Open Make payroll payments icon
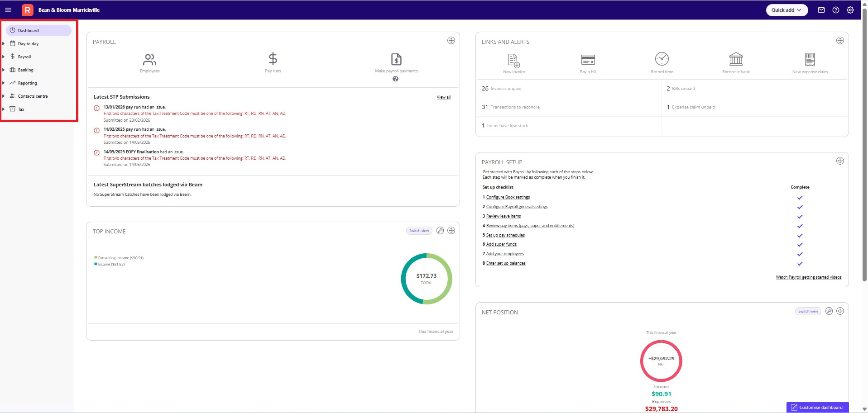 point(396,59)
